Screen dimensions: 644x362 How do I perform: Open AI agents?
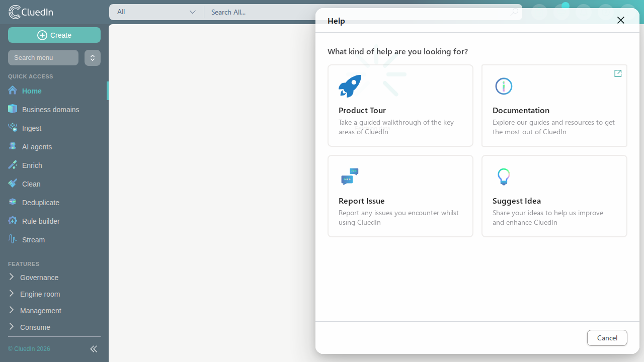tap(54, 147)
